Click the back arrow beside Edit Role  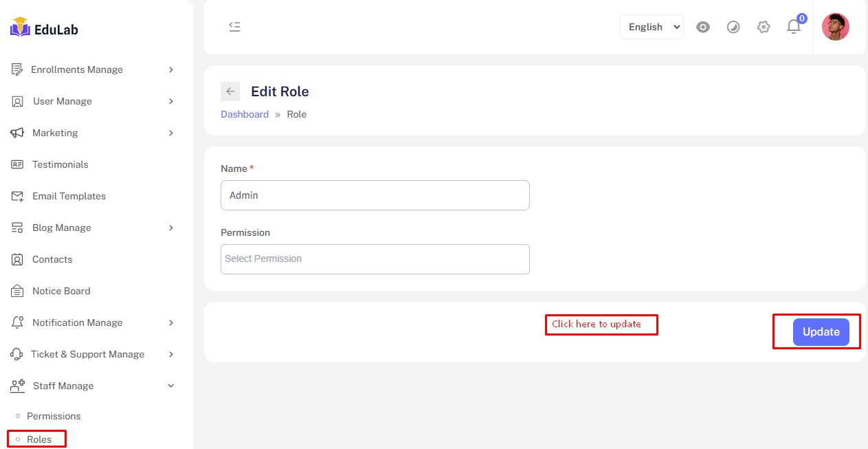point(230,91)
